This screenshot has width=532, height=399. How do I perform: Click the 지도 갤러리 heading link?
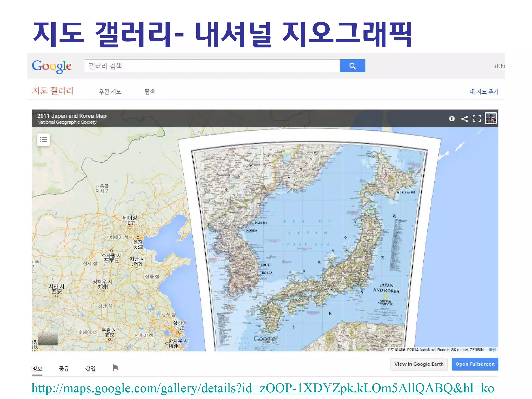53,91
